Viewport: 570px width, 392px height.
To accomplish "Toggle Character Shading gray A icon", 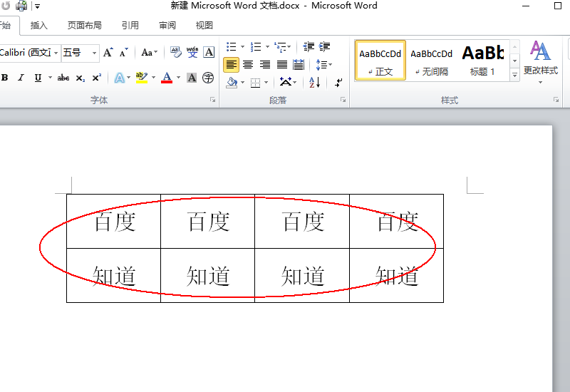I will [192, 78].
